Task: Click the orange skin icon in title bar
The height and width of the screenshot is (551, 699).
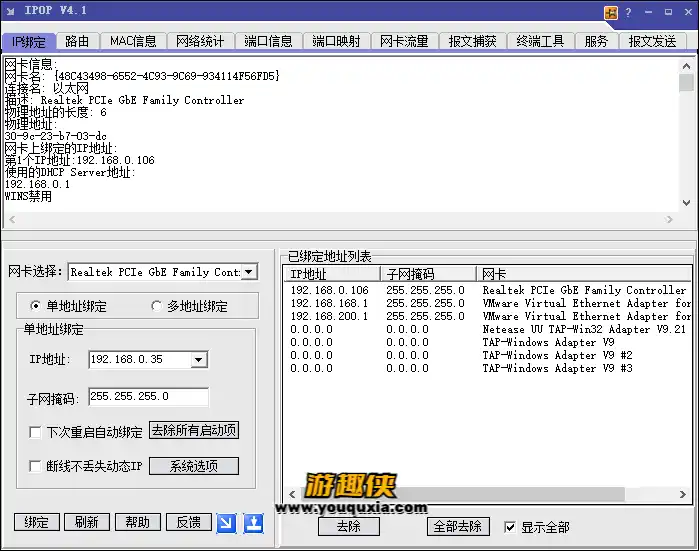Action: click(x=611, y=12)
